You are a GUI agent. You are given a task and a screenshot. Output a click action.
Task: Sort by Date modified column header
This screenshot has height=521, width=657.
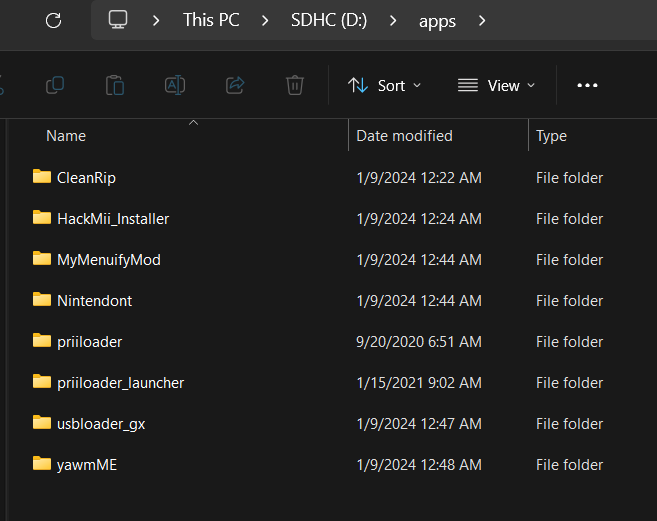(x=404, y=136)
